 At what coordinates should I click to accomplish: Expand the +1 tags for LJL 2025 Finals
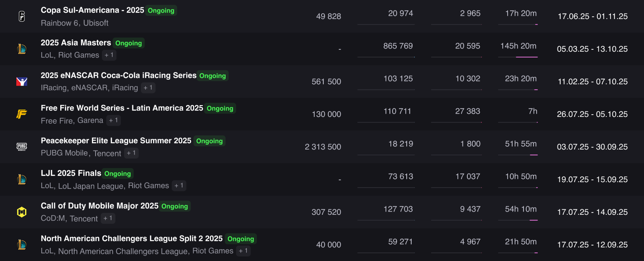coord(179,186)
